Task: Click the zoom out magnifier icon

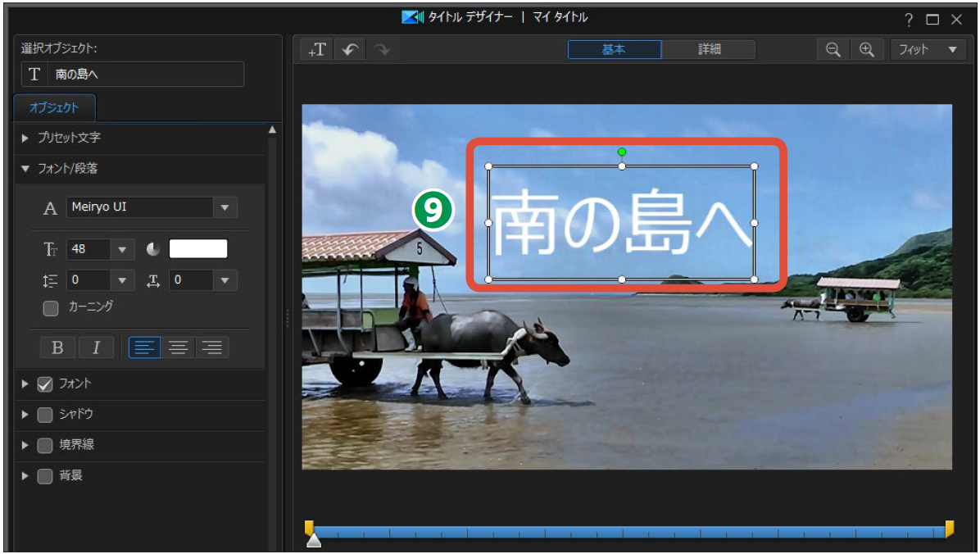Action: tap(833, 50)
